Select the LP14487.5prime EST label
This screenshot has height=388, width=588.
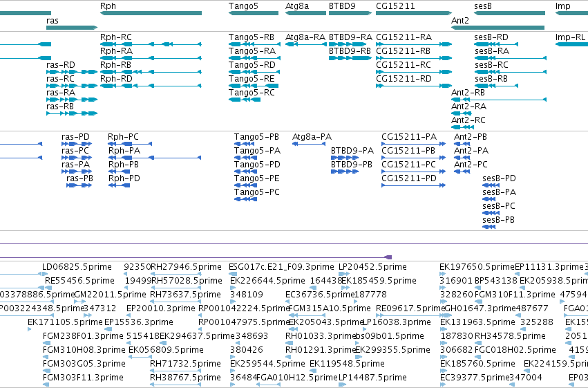click(372, 378)
